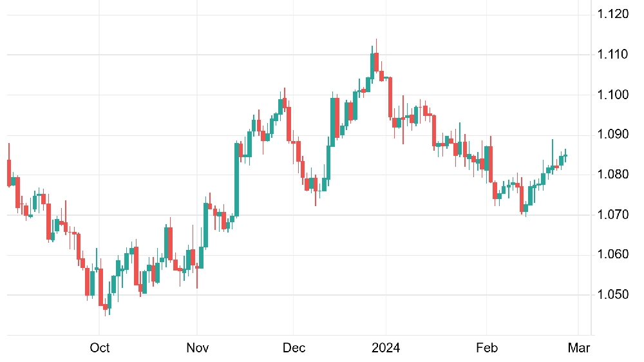The image size is (644, 362).
Task: Click the Mar label on time axis
Action: coord(579,348)
